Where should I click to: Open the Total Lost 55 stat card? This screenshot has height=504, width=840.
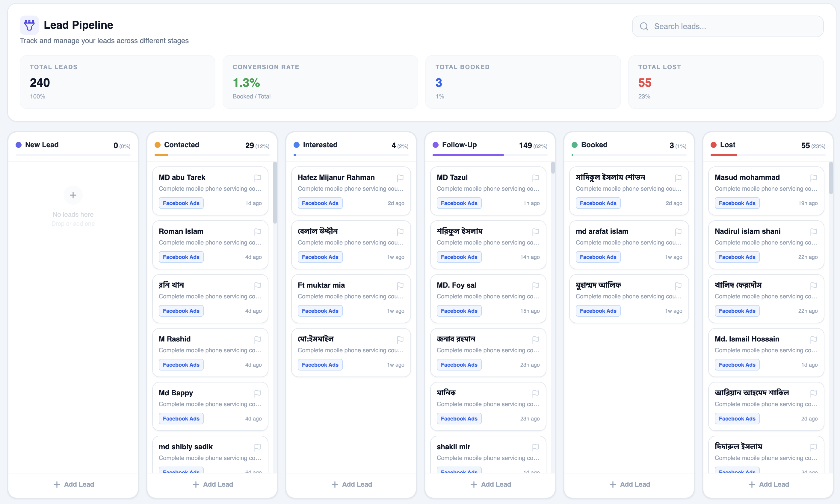point(726,82)
